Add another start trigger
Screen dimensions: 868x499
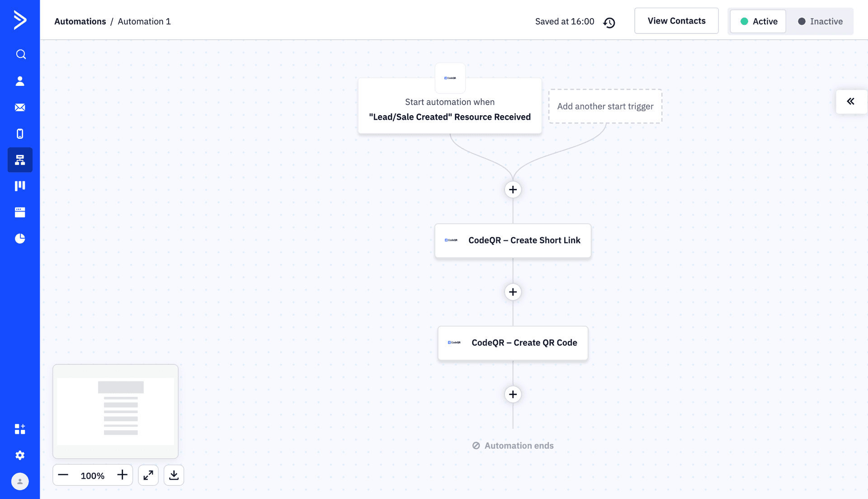[605, 106]
